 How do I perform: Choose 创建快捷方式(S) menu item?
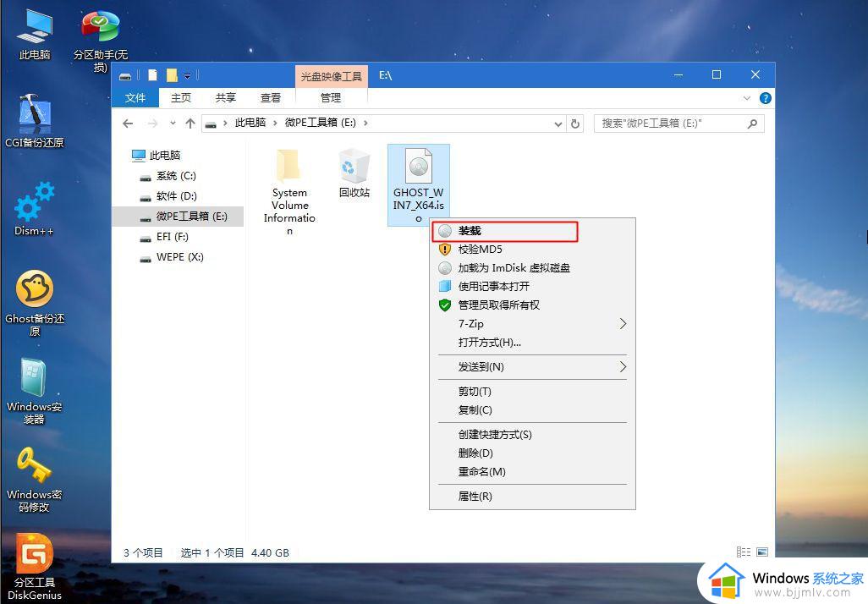(x=532, y=435)
